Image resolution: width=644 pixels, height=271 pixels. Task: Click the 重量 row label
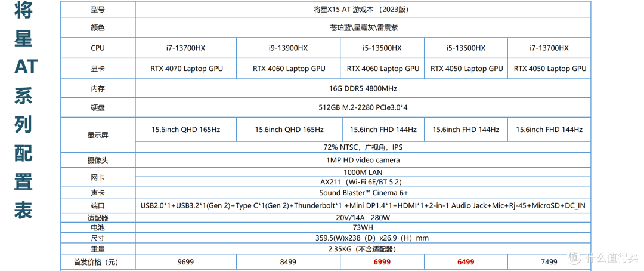[x=98, y=249]
